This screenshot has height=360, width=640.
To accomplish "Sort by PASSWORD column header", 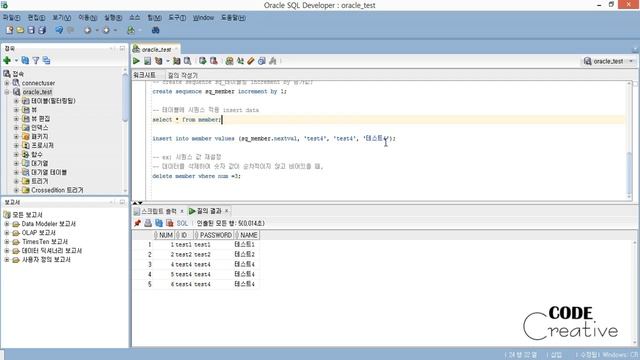I will [x=213, y=235].
